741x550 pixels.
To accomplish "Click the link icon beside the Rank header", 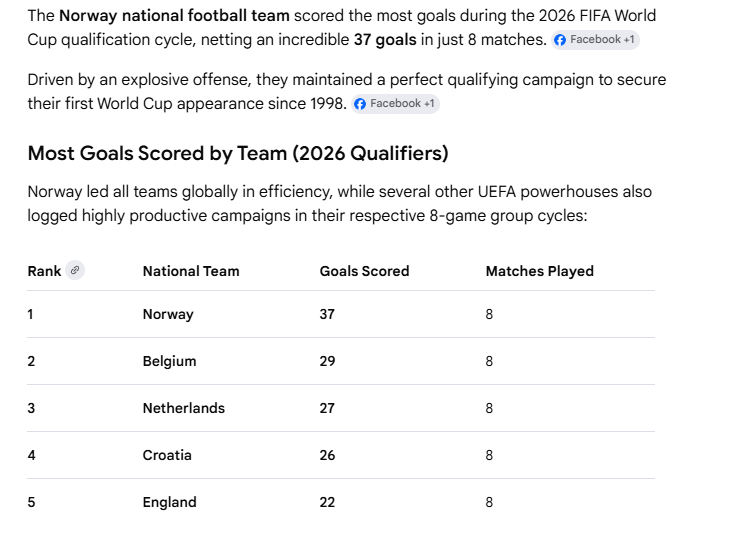I will [x=75, y=270].
